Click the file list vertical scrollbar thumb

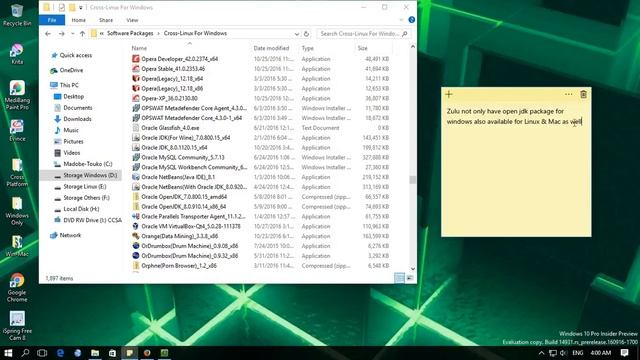pos(413,180)
